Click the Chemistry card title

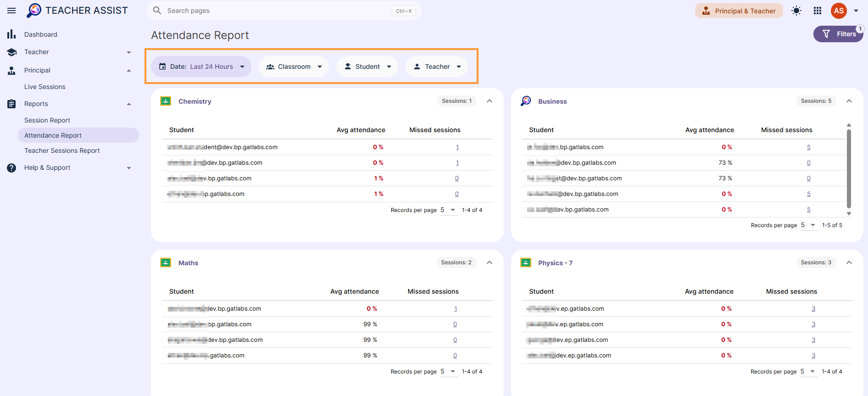pos(195,101)
